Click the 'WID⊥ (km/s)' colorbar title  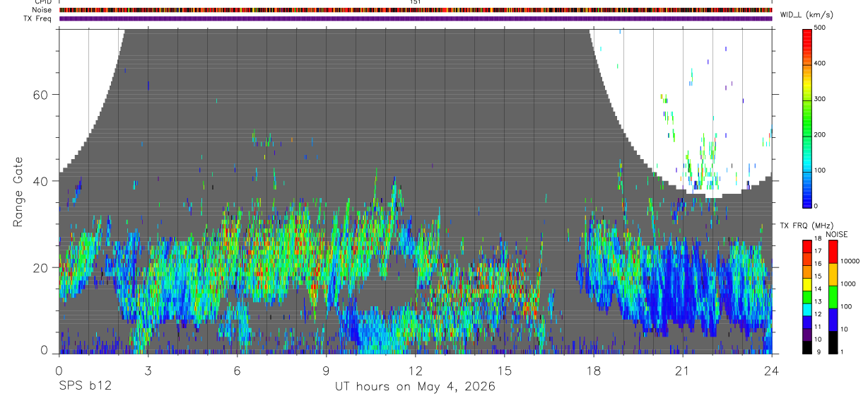[x=806, y=14]
